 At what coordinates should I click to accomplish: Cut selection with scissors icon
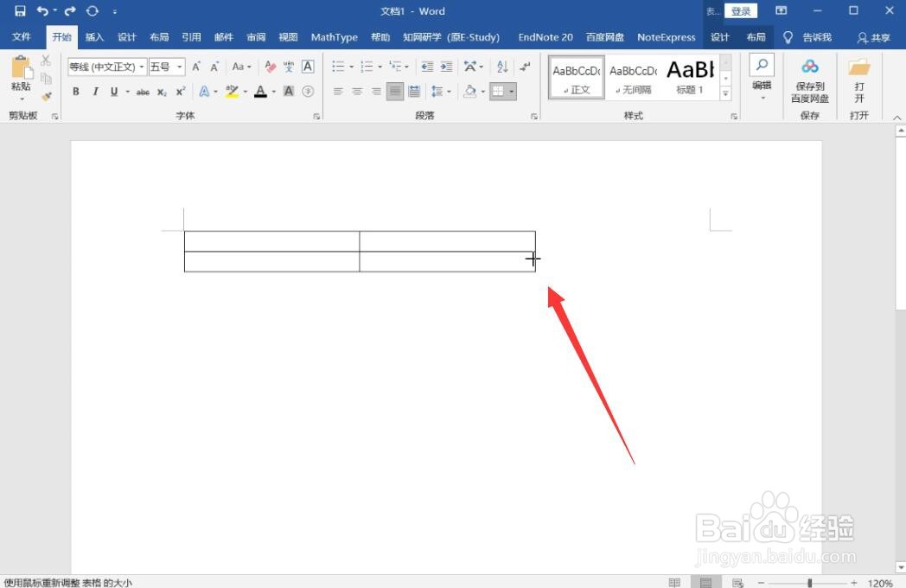46,61
